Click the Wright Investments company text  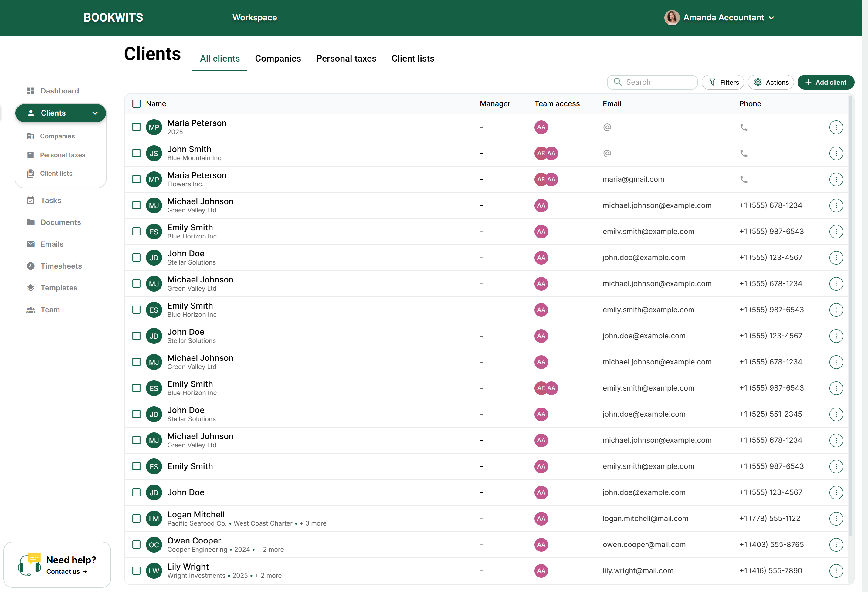point(196,576)
